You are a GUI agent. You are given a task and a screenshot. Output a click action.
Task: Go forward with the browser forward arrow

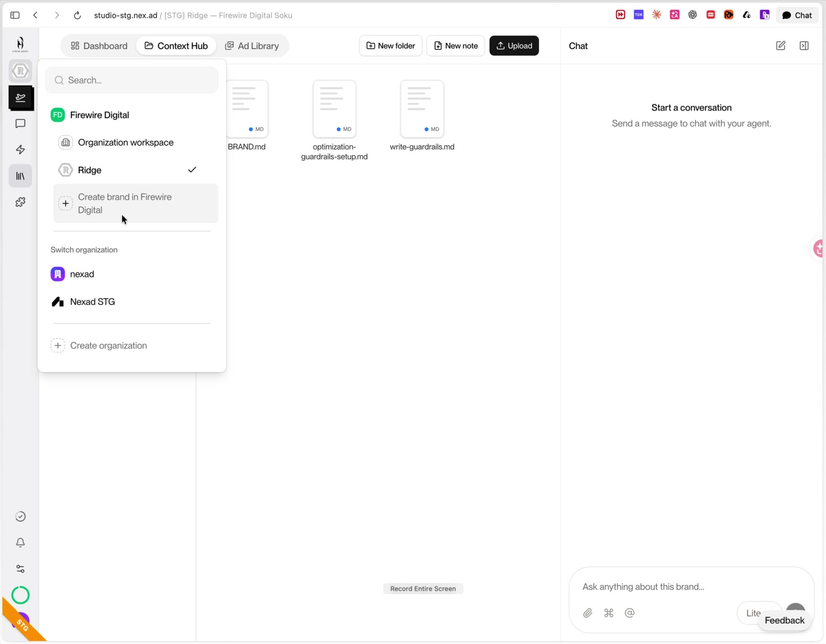click(57, 15)
